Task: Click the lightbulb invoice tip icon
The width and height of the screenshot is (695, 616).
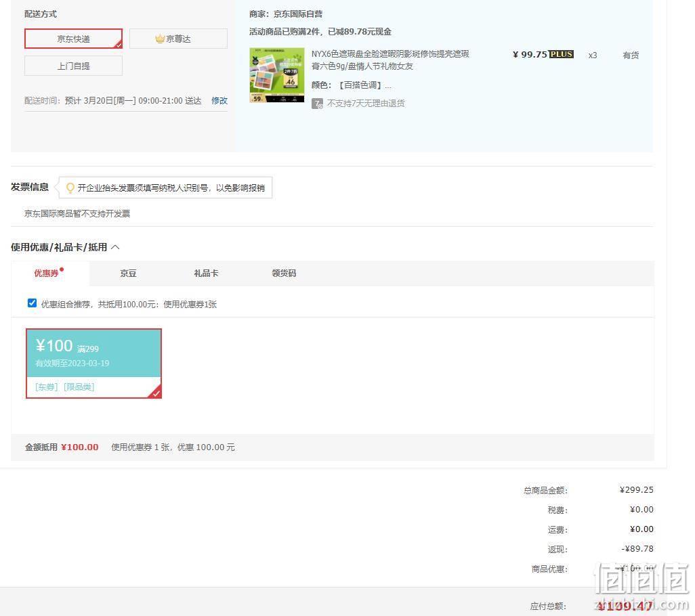Action: tap(70, 188)
